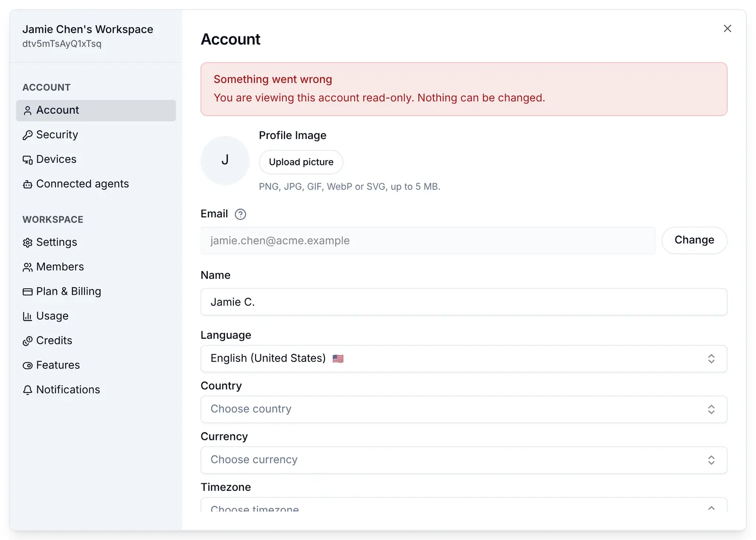This screenshot has height=540, width=756.
Task: Click the Upload picture button
Action: tap(301, 162)
